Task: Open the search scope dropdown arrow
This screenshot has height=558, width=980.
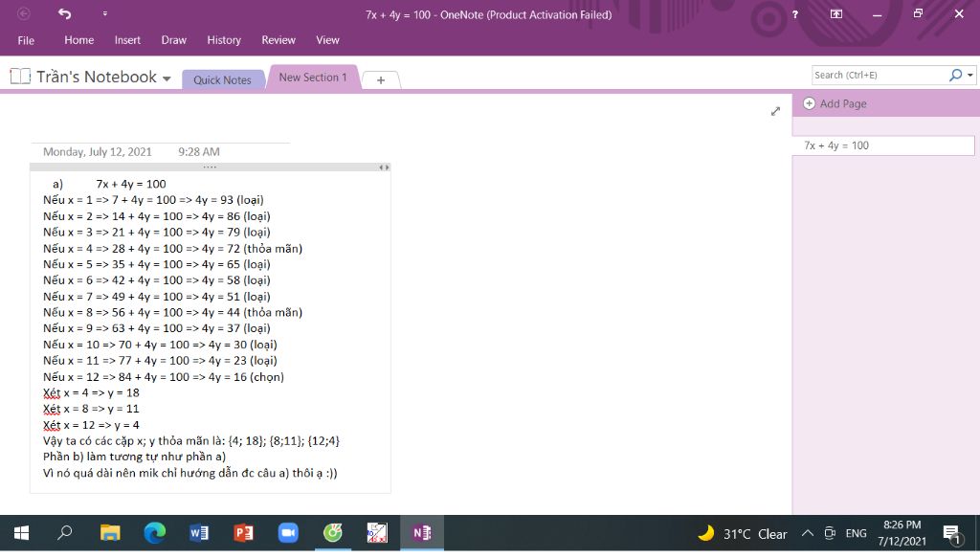Action: point(970,75)
